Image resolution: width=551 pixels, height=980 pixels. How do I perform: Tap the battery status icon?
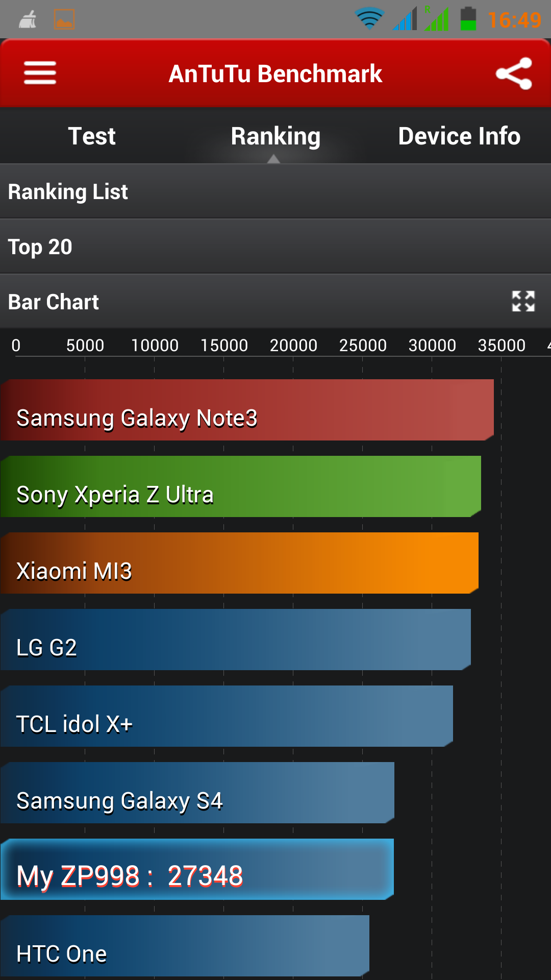[468, 19]
